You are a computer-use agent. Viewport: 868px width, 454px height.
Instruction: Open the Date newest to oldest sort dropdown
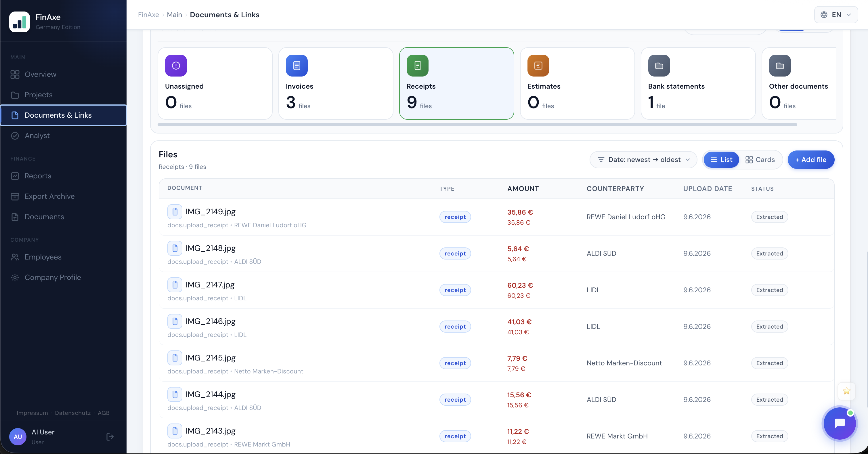pyautogui.click(x=643, y=160)
